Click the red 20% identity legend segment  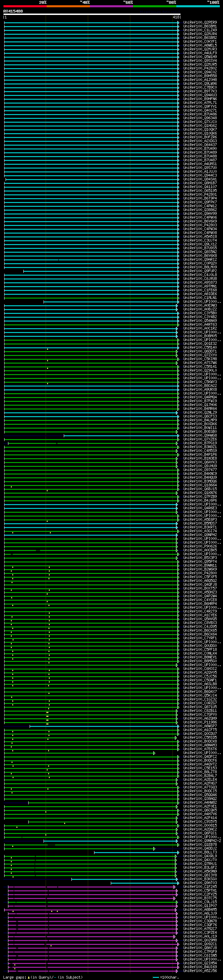pos(25,7)
